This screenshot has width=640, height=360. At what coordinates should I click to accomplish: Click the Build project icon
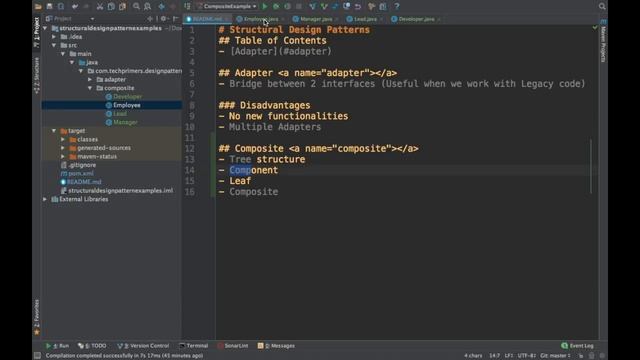coord(187,7)
